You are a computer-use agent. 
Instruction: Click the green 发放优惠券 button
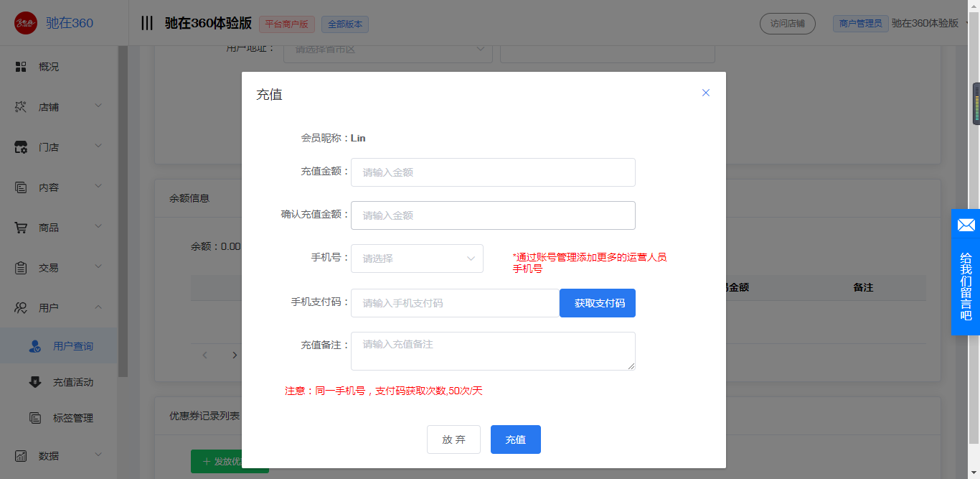point(230,462)
